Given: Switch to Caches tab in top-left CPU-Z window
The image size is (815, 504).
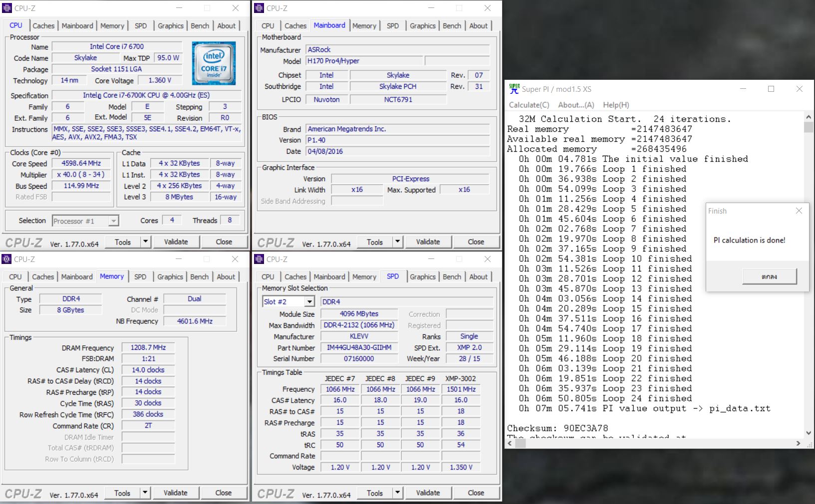Looking at the screenshot, I should point(43,26).
